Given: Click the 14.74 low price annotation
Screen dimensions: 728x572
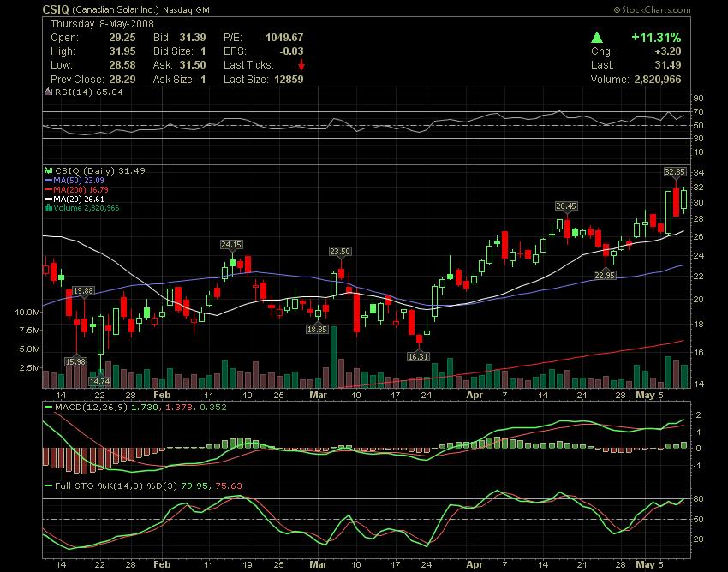Looking at the screenshot, I should (x=99, y=381).
